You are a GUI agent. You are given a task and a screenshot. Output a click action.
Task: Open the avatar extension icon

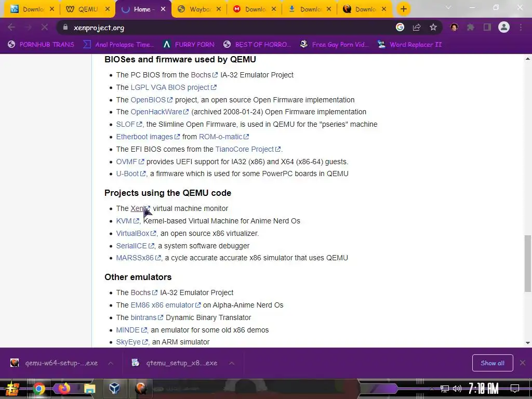[454, 27]
